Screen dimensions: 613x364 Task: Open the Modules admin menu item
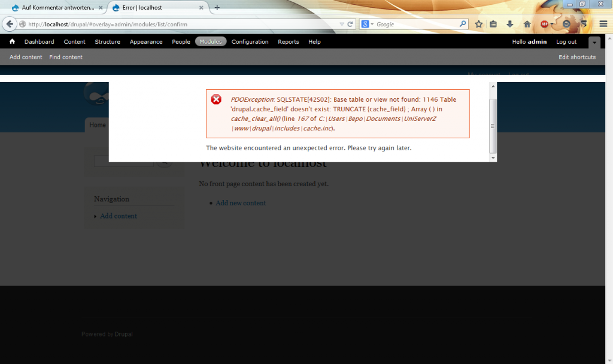tap(211, 42)
